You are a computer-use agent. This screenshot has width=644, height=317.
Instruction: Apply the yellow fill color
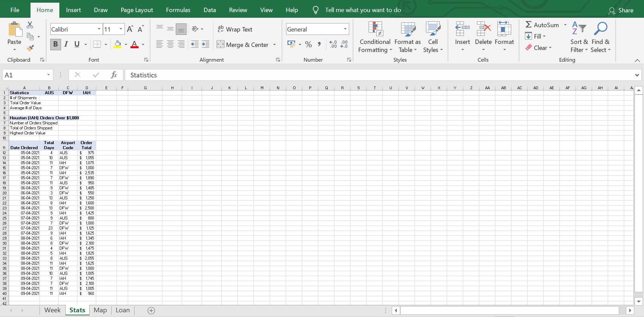click(x=117, y=44)
